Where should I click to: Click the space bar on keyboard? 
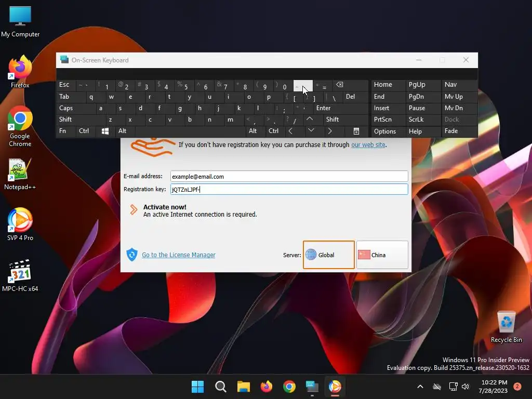[190, 131]
